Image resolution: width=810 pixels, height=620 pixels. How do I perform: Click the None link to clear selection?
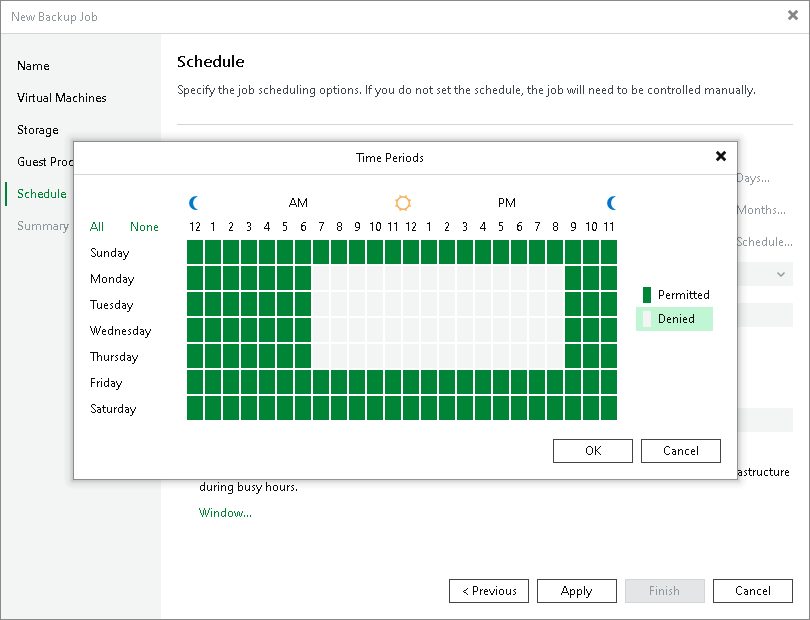(144, 227)
